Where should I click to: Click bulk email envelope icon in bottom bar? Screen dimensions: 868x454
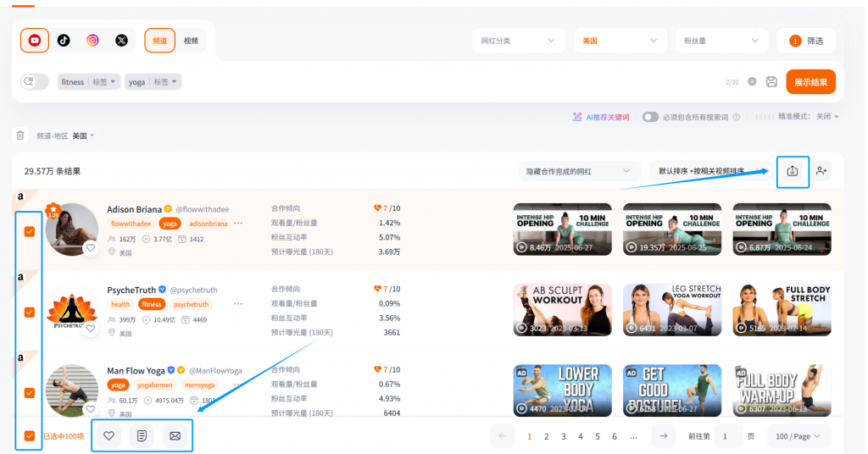(175, 435)
